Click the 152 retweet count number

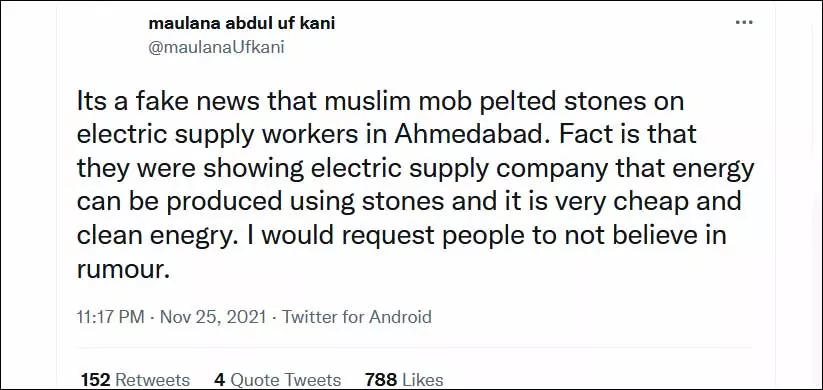click(x=95, y=380)
